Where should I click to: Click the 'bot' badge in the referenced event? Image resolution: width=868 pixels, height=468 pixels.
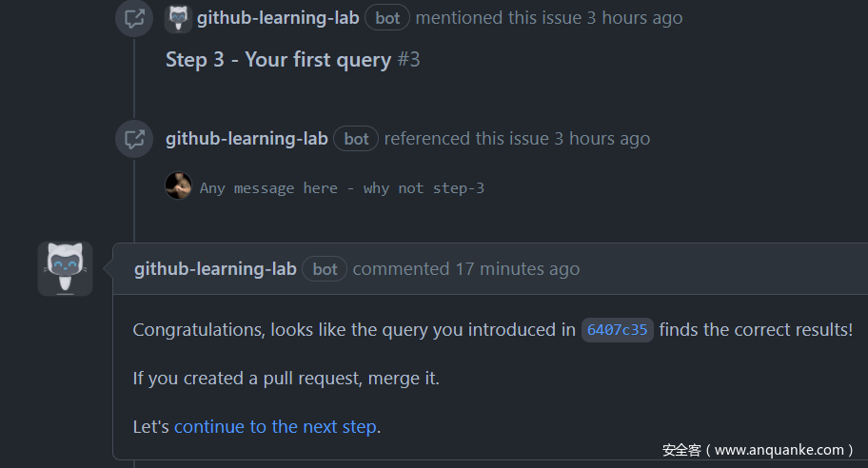coord(356,139)
